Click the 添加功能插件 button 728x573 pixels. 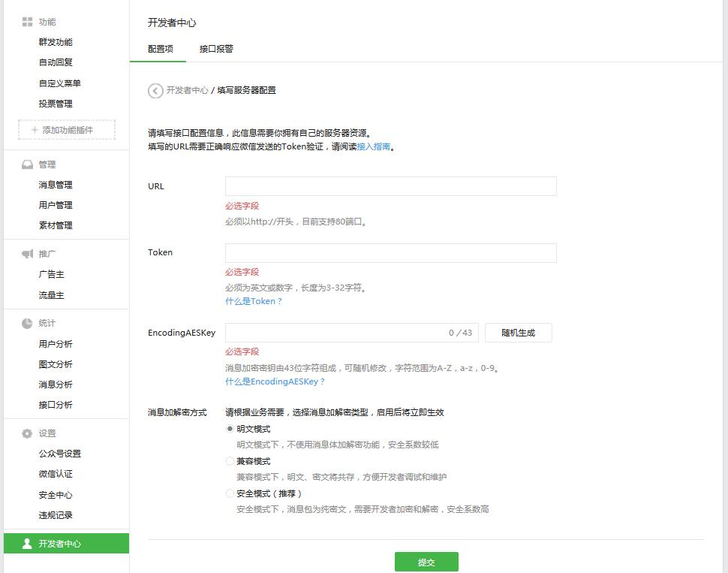[x=67, y=130]
